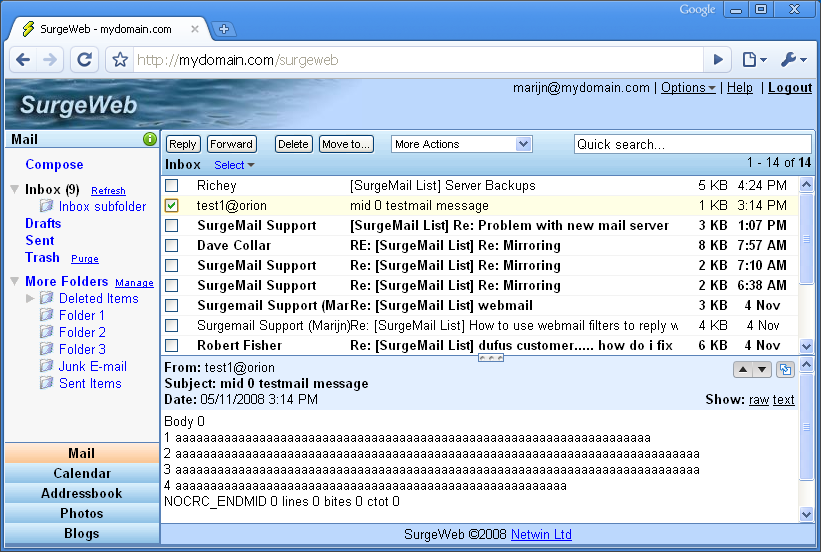Click the Logout link

point(789,88)
